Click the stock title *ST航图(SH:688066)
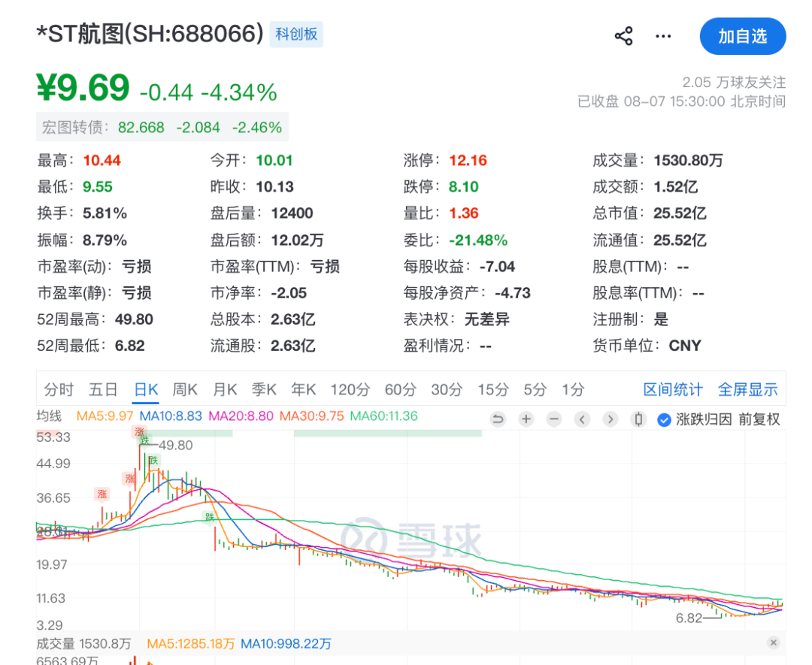Image resolution: width=812 pixels, height=665 pixels. (150, 34)
